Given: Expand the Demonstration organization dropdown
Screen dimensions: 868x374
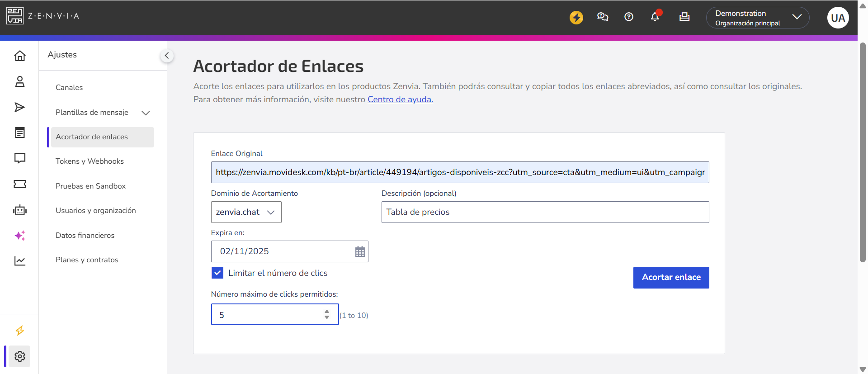Looking at the screenshot, I should pyautogui.click(x=758, y=18).
